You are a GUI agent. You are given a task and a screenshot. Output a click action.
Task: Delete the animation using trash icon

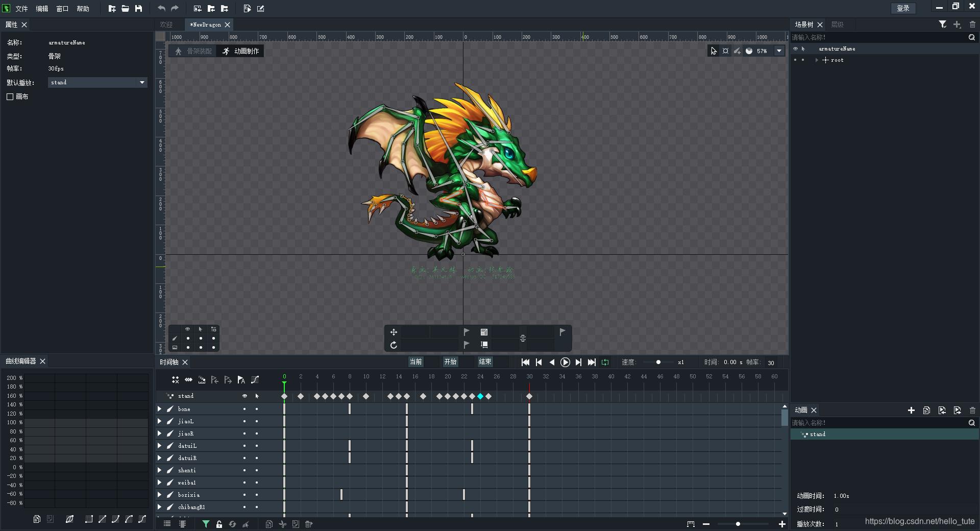point(972,410)
